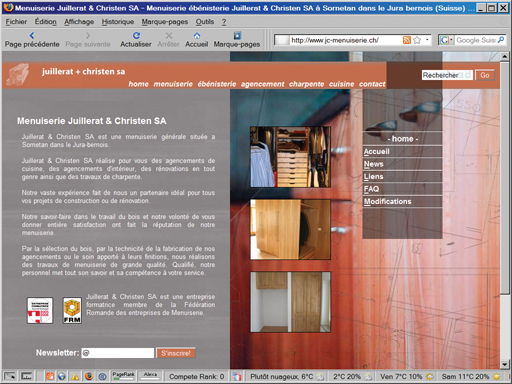Open the wooden cabinet middle thumbnail

click(290, 229)
